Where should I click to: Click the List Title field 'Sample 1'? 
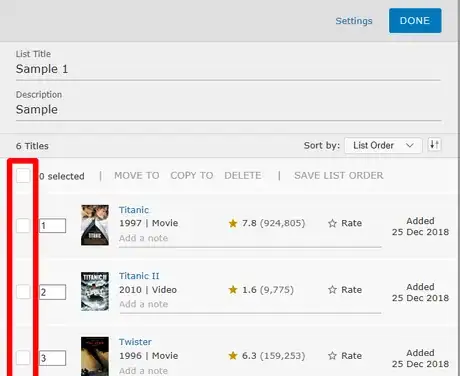(228, 69)
